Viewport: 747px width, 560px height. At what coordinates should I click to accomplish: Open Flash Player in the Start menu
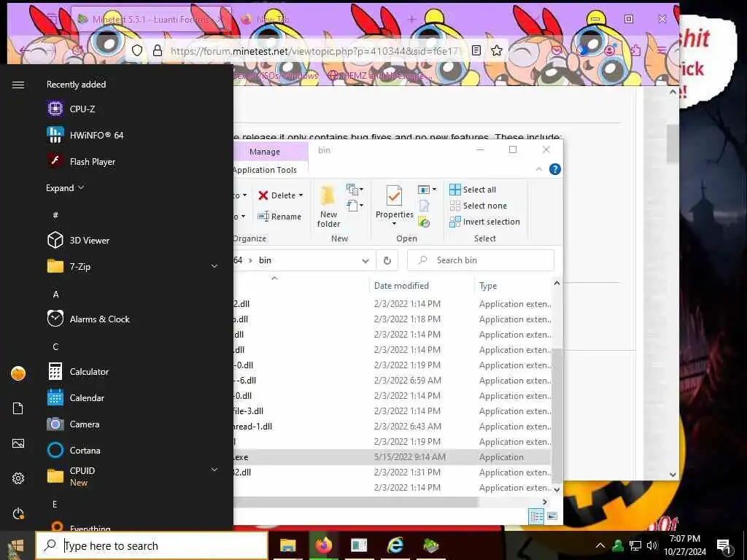pyautogui.click(x=81, y=161)
